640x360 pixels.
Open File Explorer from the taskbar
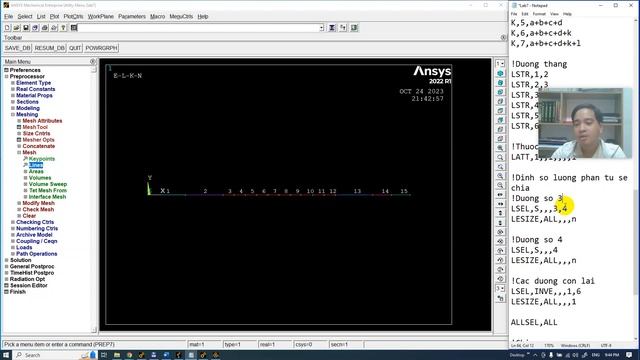pyautogui.click(x=117, y=355)
